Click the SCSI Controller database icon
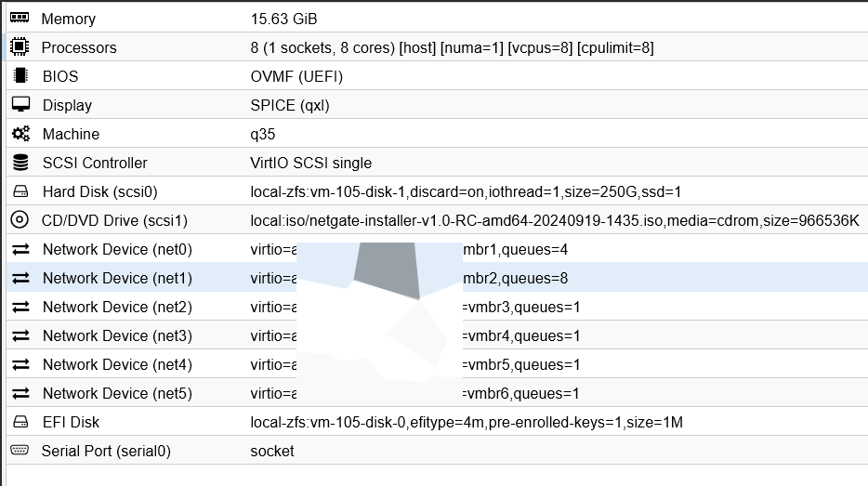 click(20, 163)
